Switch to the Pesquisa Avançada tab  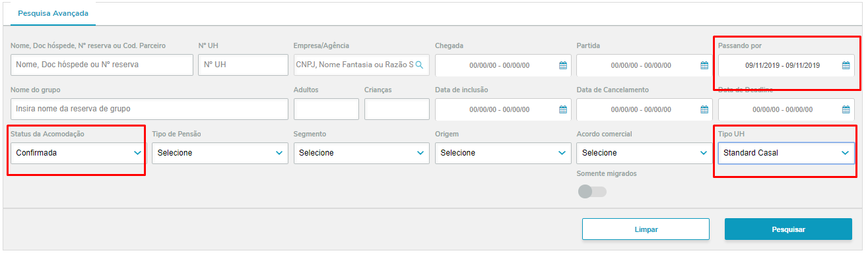(53, 13)
